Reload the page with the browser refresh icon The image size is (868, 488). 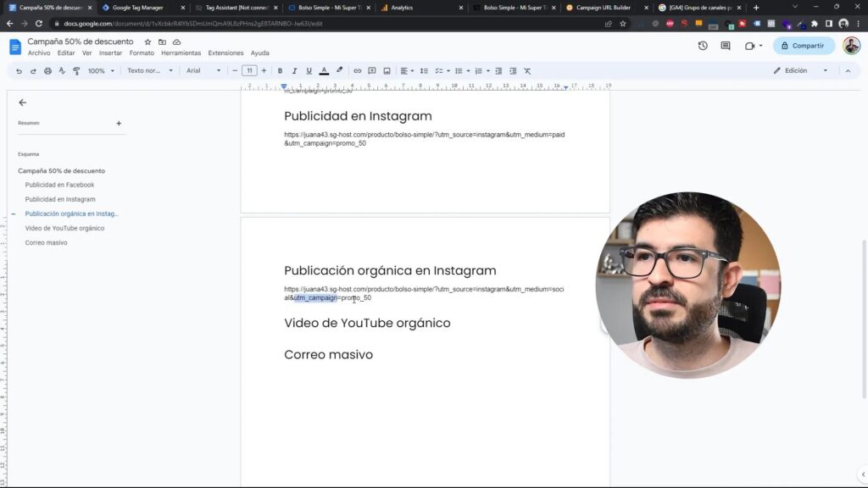point(39,24)
